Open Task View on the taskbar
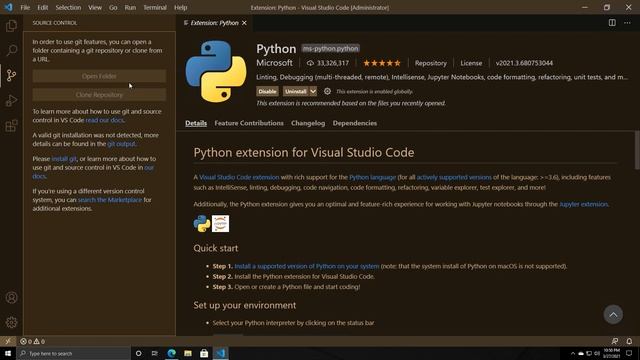 (155, 353)
